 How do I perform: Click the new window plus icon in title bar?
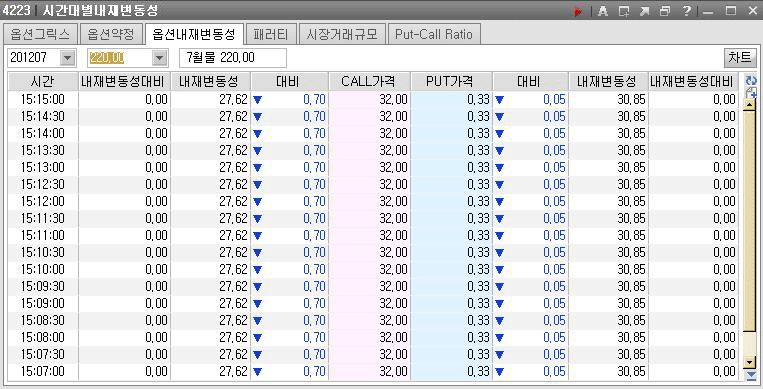pyautogui.click(x=624, y=11)
